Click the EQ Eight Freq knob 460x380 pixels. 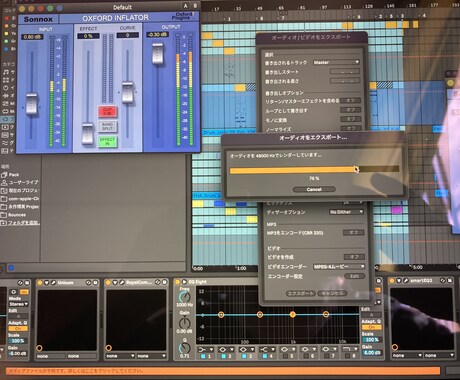coord(185,297)
